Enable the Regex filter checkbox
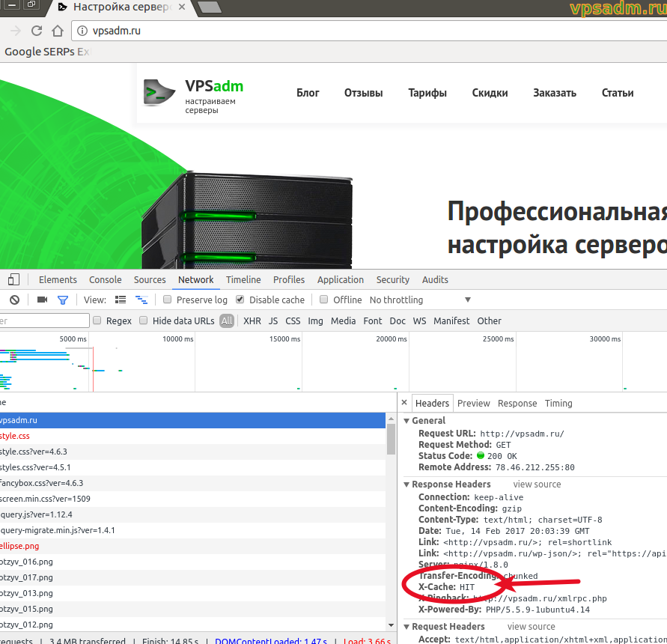 tap(97, 321)
